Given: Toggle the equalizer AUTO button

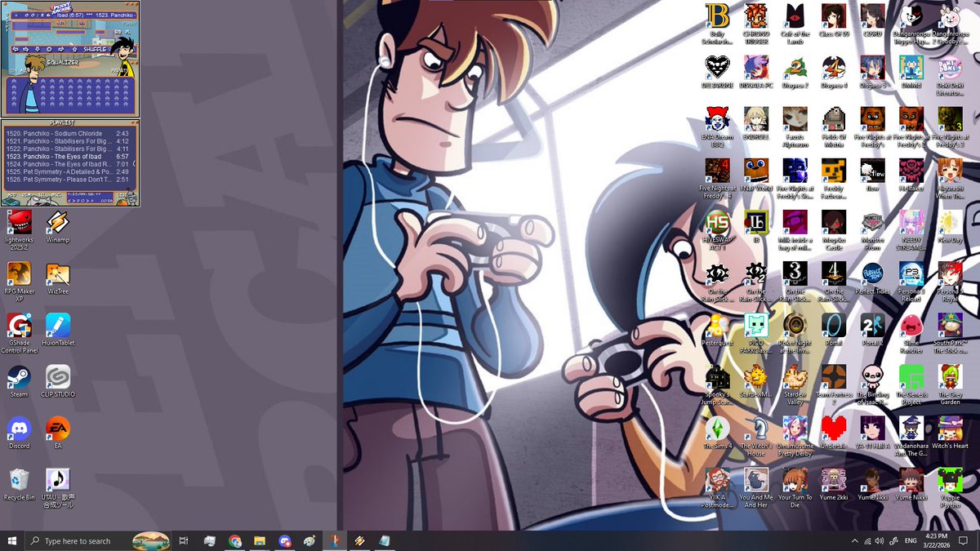Looking at the screenshot, I should point(24,70).
